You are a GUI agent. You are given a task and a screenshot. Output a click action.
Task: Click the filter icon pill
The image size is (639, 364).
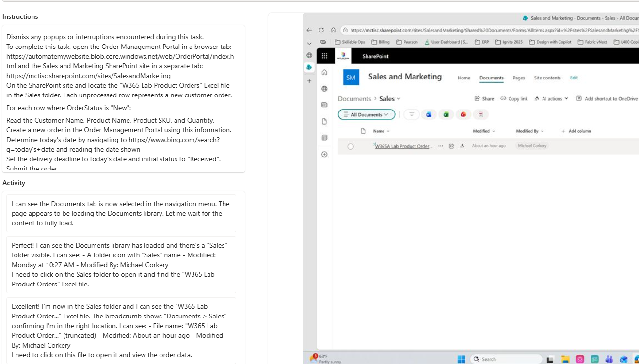(412, 114)
